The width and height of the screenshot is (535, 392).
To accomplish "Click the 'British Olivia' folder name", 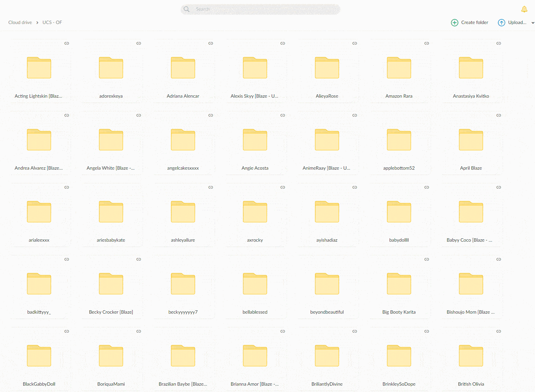I will point(471,384).
